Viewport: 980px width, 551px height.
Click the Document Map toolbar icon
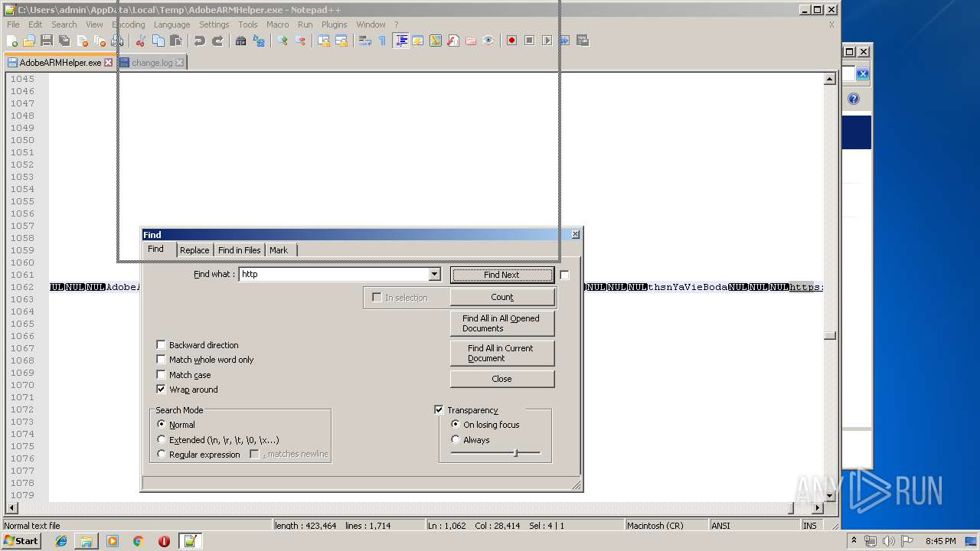pyautogui.click(x=436, y=41)
